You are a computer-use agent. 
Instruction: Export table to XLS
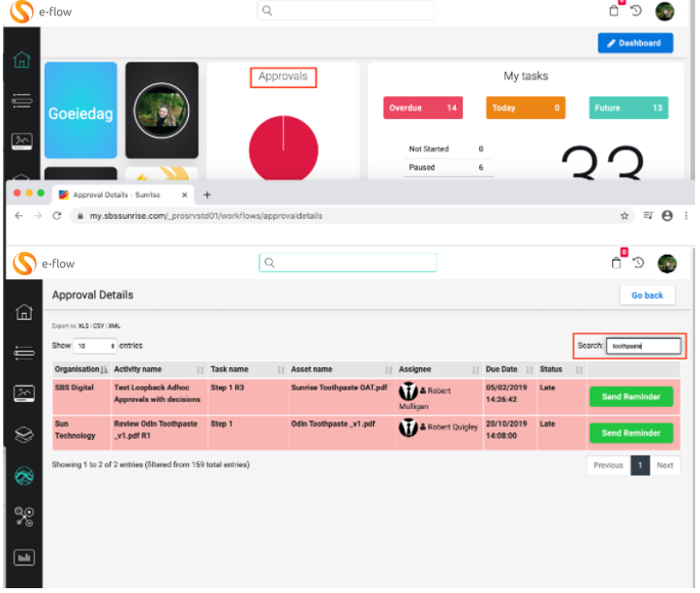(x=83, y=326)
